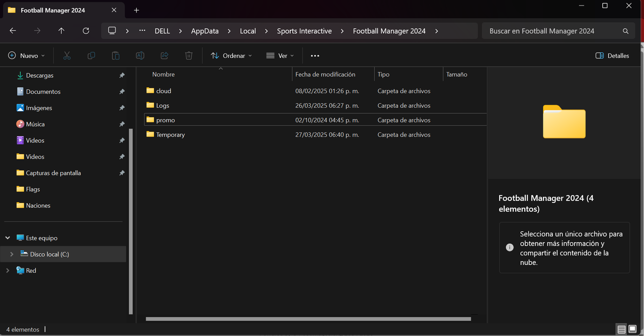Toggle the Detalles pane button
Viewport: 644px width, 336px height.
coord(612,56)
